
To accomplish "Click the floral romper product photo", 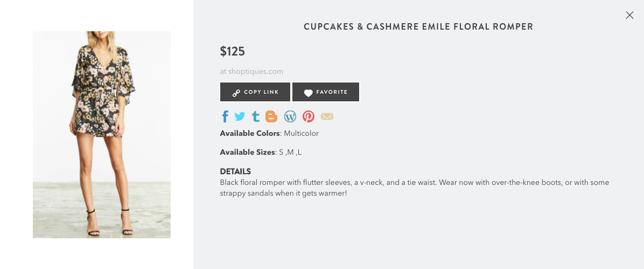I will (x=102, y=134).
